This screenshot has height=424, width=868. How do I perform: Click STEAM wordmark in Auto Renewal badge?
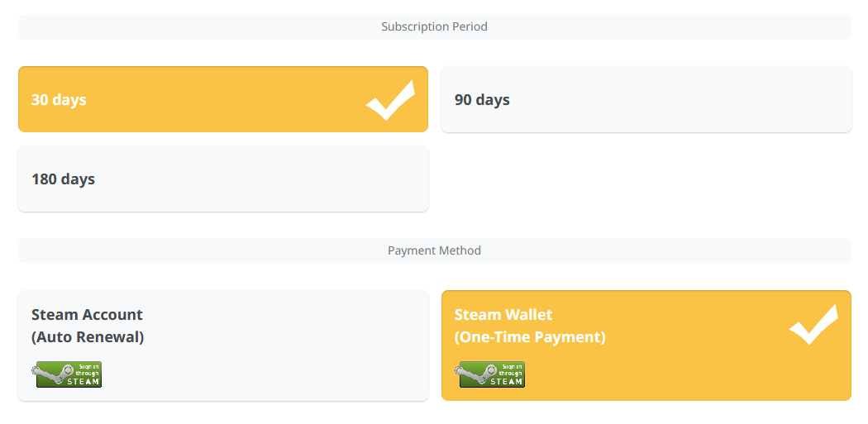pos(83,381)
